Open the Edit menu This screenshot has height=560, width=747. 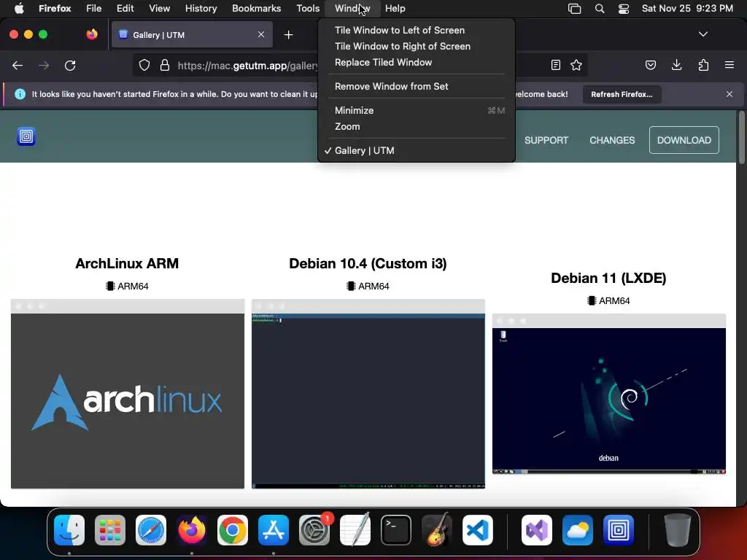click(x=125, y=9)
